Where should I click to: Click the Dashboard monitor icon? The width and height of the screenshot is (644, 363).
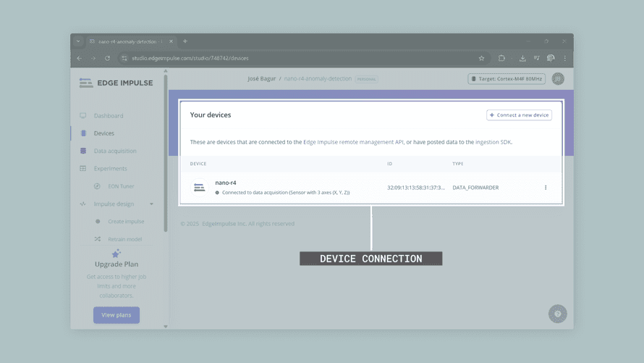click(83, 115)
